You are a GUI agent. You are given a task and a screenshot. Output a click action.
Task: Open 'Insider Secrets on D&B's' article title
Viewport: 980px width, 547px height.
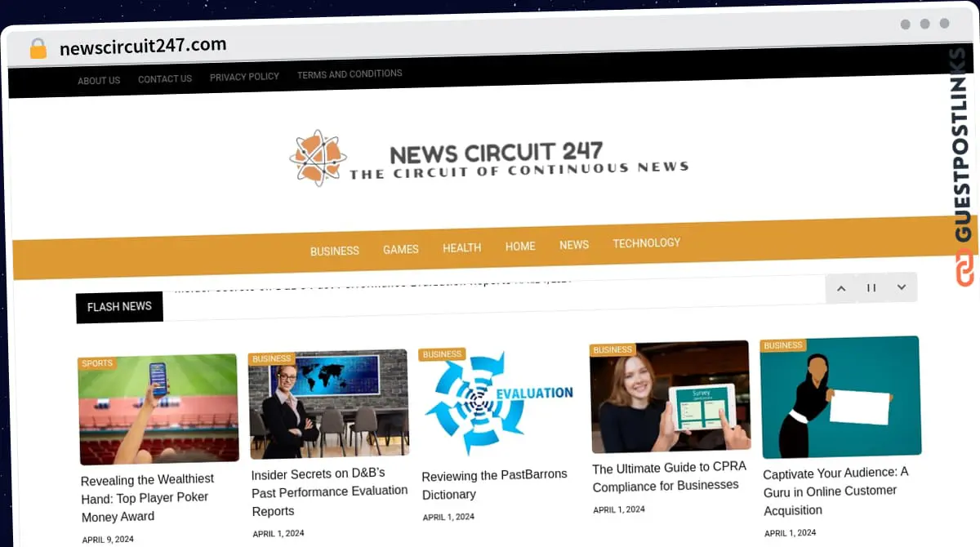(x=330, y=492)
